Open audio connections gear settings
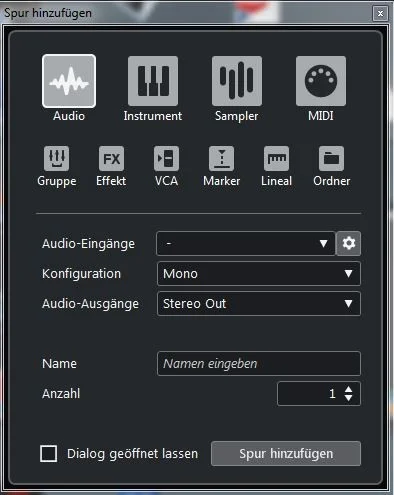Image resolution: width=394 pixels, height=495 pixels. [349, 243]
